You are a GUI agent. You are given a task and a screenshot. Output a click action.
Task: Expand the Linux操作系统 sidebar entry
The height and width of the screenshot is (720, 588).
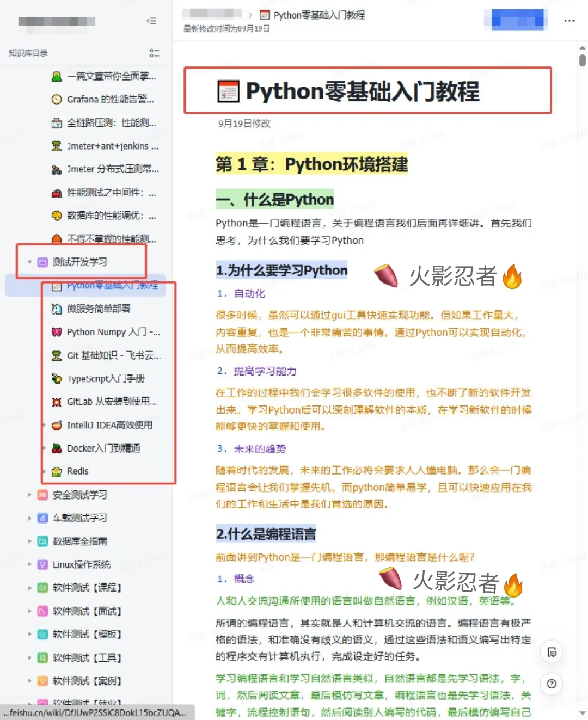coord(29,564)
